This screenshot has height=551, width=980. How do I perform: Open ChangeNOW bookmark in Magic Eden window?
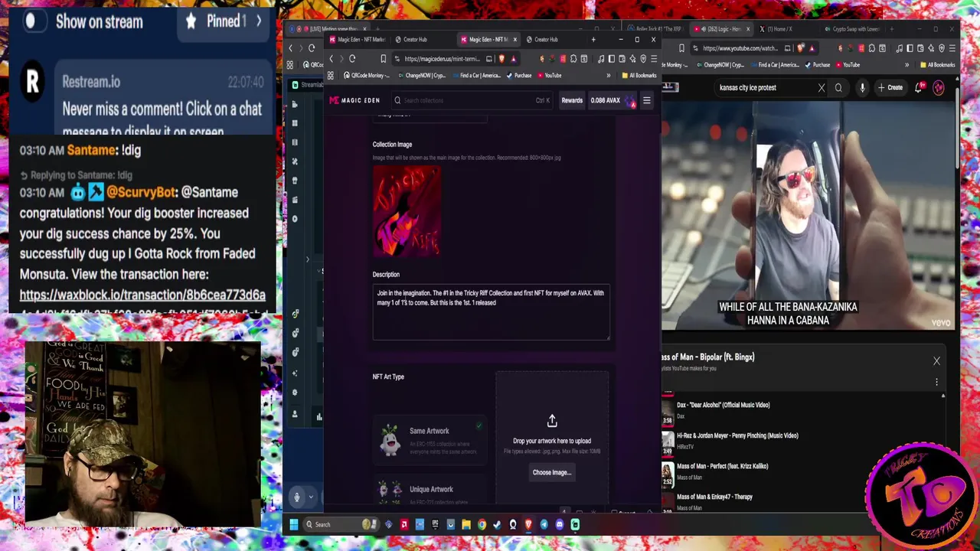(x=421, y=75)
